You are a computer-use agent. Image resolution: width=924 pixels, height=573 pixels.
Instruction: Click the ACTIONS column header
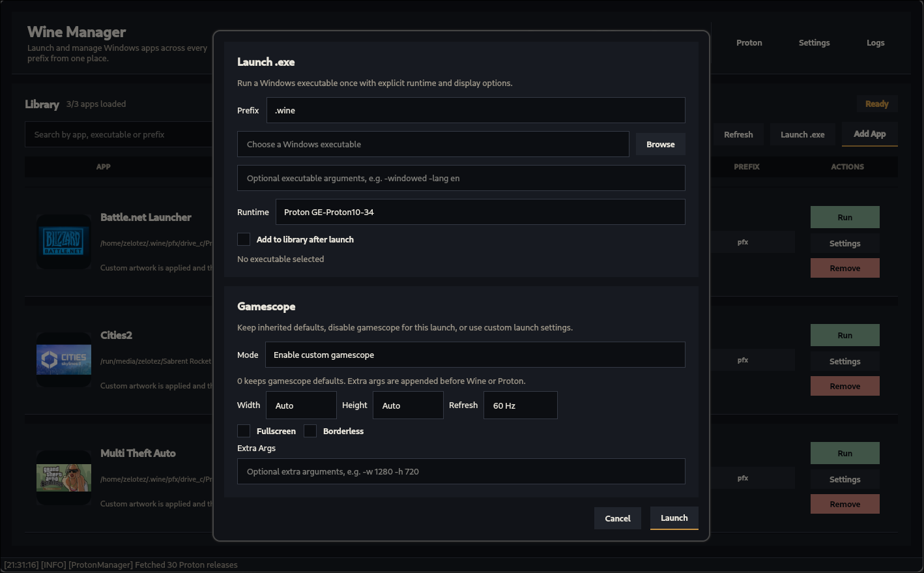[847, 167]
